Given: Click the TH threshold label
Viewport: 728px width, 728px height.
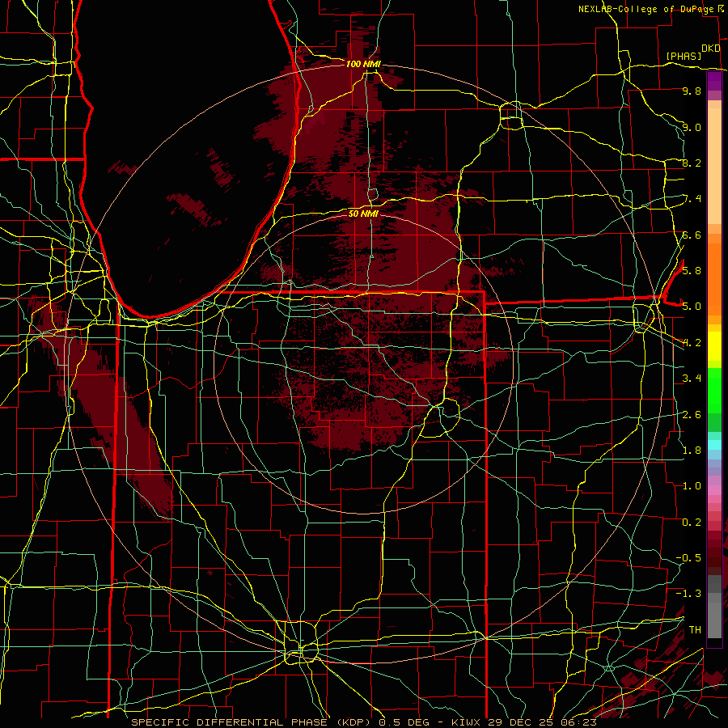Looking at the screenshot, I should (x=695, y=630).
